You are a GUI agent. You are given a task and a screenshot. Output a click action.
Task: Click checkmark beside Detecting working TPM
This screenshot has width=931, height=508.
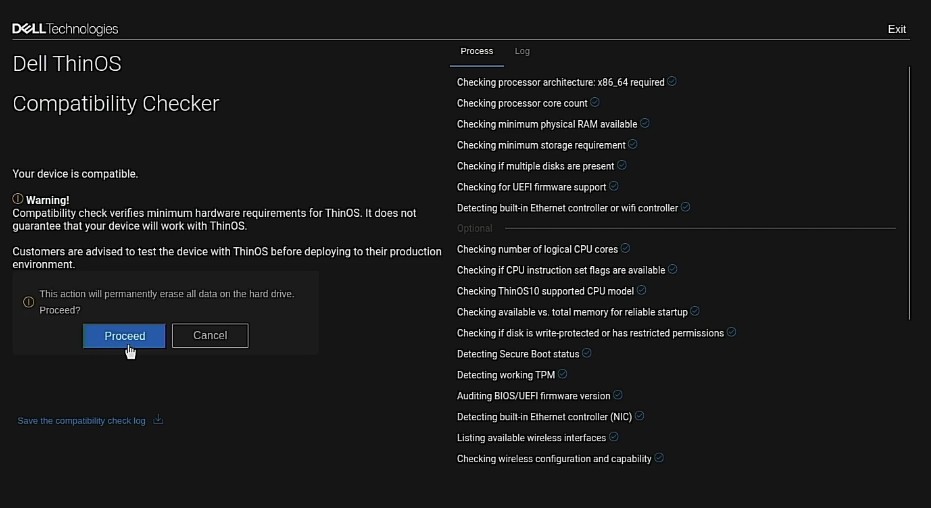[x=563, y=375]
